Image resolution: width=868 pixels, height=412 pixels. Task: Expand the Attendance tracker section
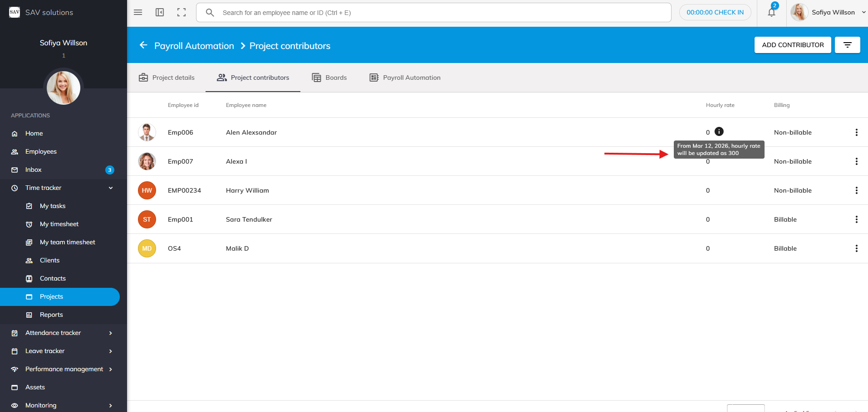[x=111, y=333]
